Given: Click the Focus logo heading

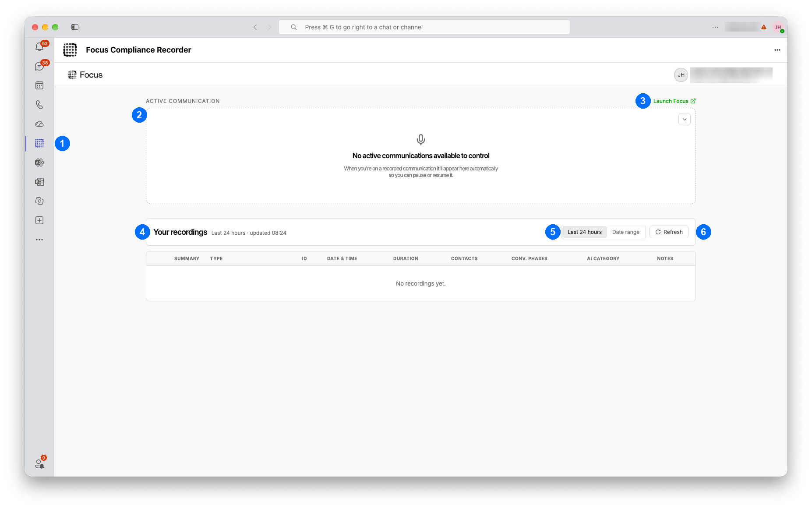Looking at the screenshot, I should (x=85, y=75).
